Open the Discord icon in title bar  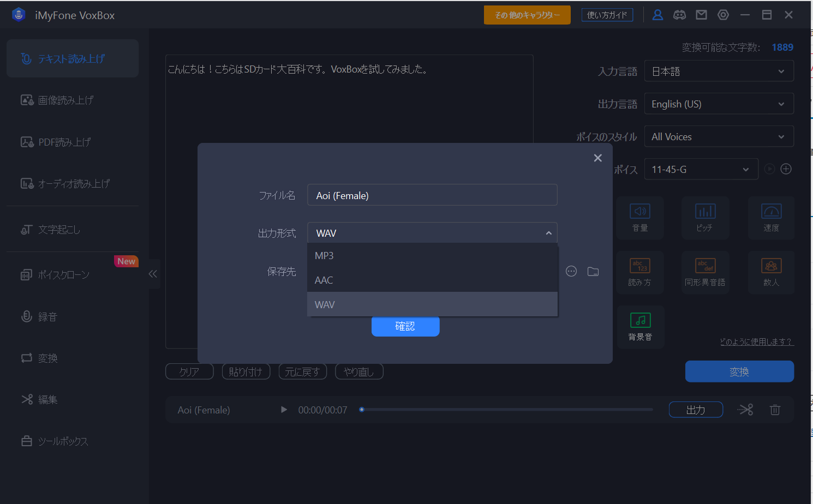(679, 15)
